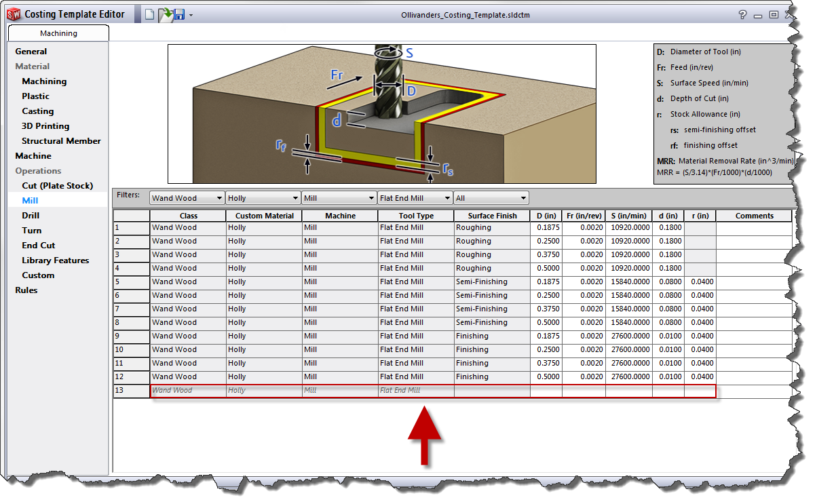Open the Rules section
The width and height of the screenshot is (817, 504).
click(26, 290)
